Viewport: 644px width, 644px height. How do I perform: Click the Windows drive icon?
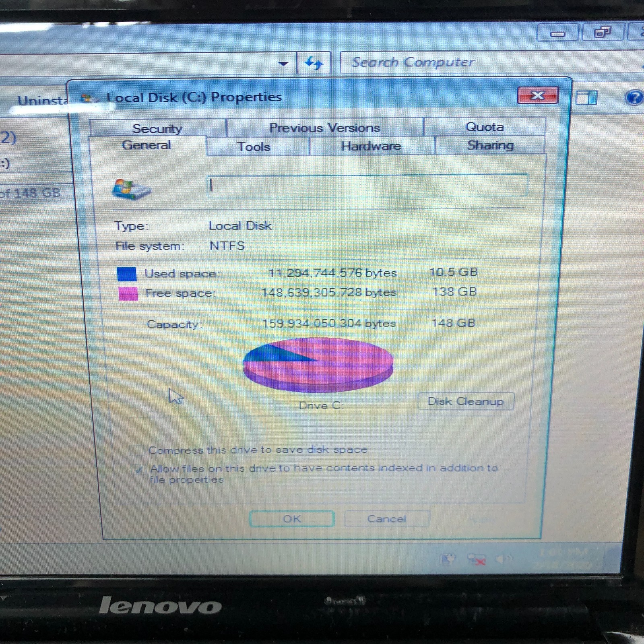point(132,189)
